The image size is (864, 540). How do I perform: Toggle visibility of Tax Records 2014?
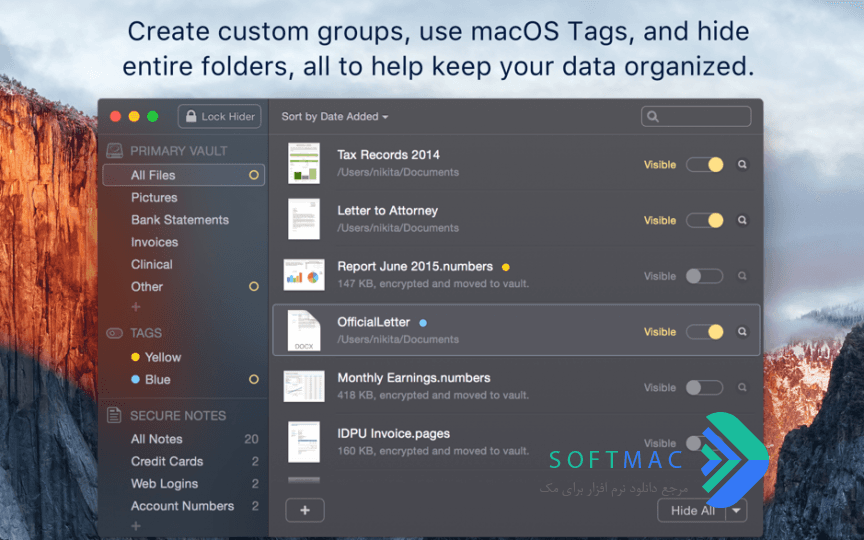pos(705,165)
